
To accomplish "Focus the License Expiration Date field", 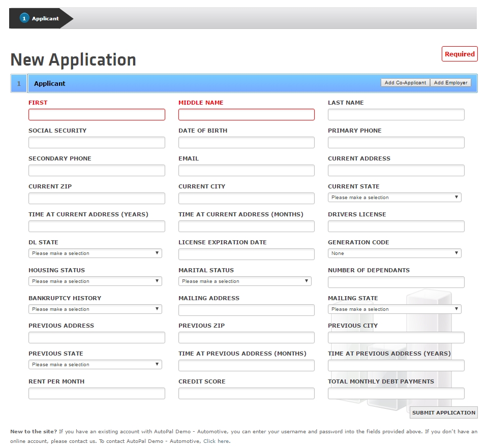I will 246,254.
